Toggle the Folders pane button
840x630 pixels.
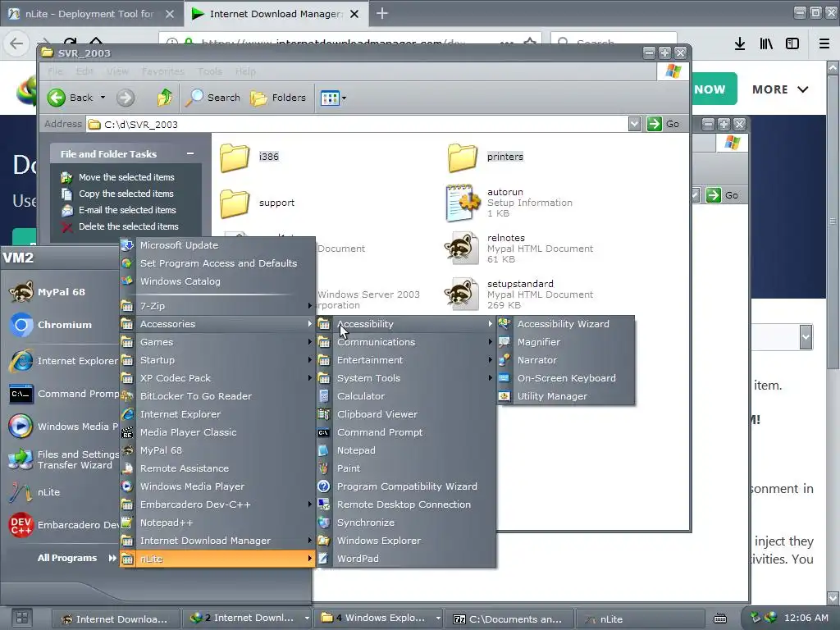(279, 98)
